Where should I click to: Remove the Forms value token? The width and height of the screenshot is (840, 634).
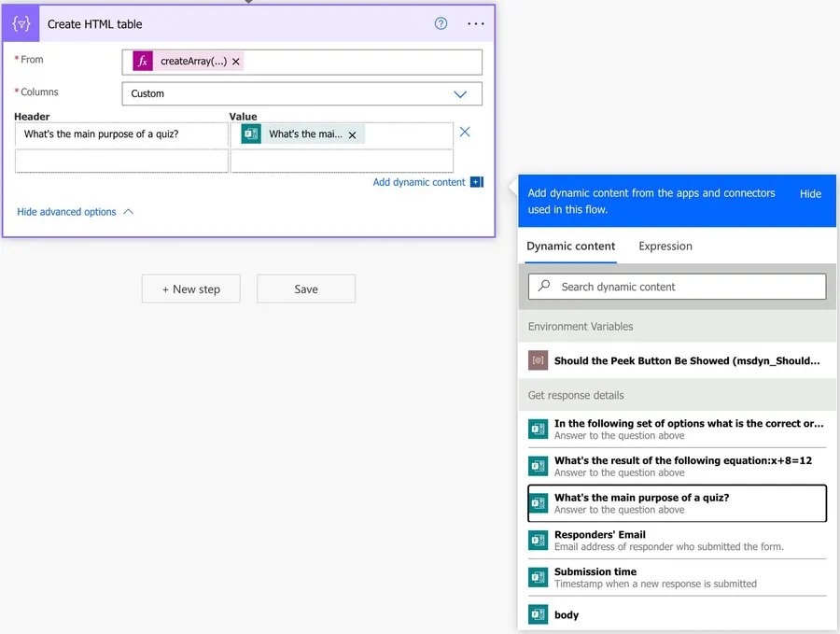[352, 134]
